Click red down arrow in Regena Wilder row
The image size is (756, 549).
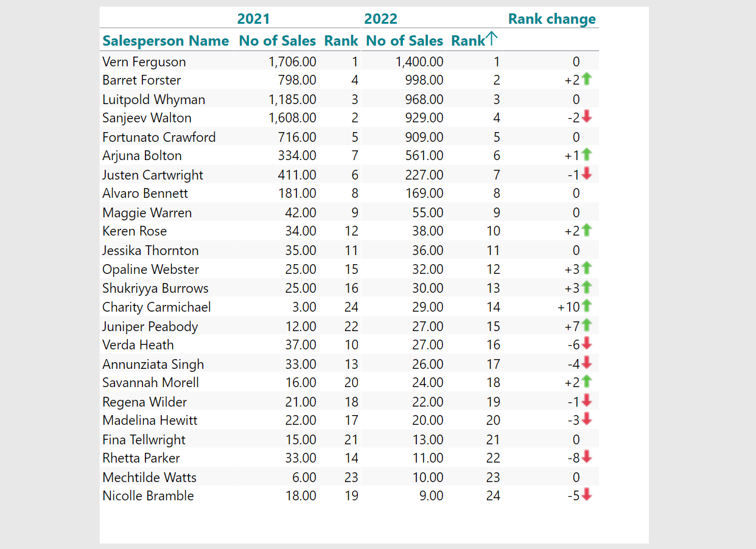[587, 402]
